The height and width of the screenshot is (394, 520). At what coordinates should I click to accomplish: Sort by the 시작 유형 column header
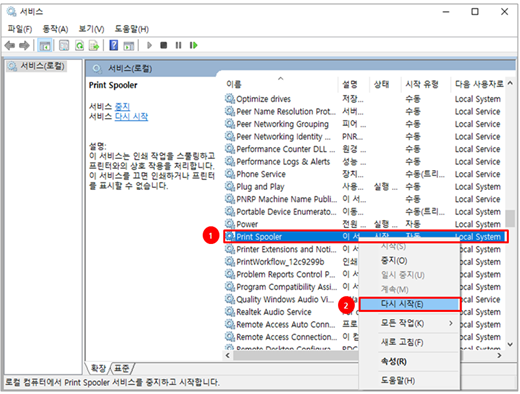pos(426,84)
